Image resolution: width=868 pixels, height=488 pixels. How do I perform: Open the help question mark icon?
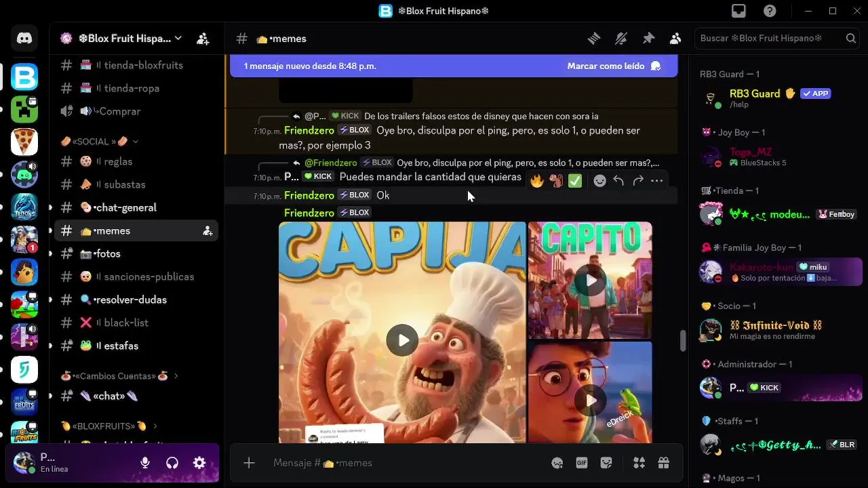[770, 11]
